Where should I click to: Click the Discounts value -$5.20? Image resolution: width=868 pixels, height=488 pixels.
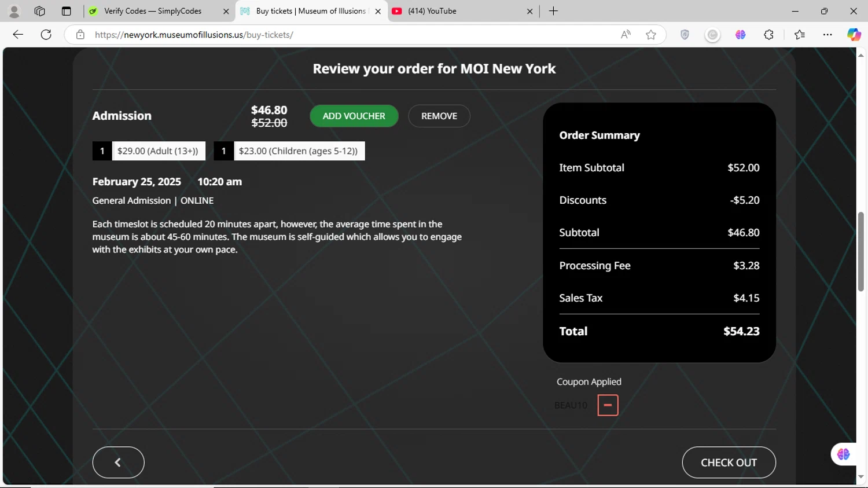tap(745, 200)
